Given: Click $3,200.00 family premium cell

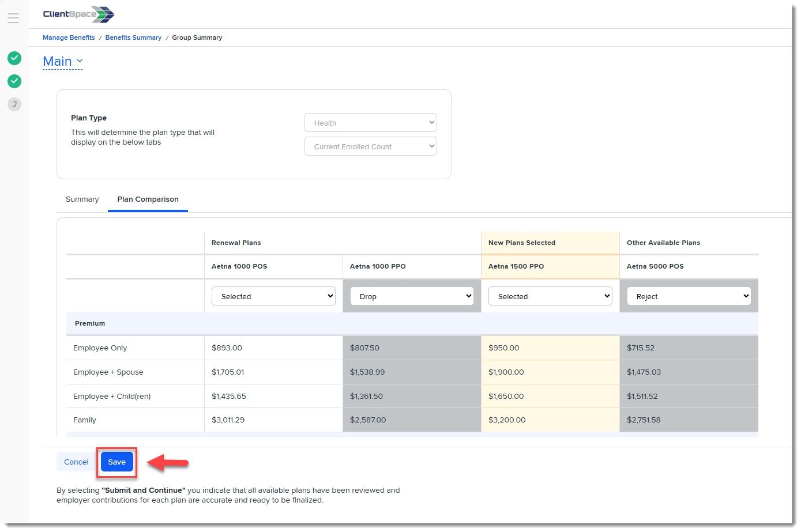Looking at the screenshot, I should pos(551,420).
